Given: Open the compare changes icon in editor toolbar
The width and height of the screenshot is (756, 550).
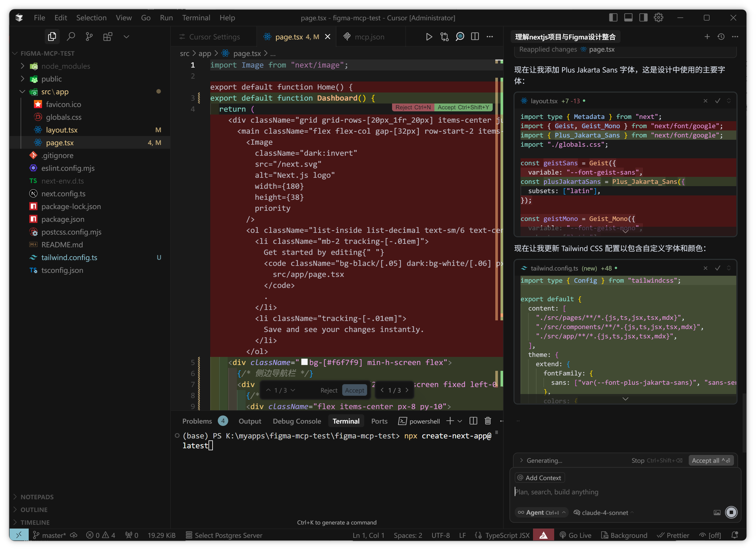Looking at the screenshot, I should [x=444, y=37].
